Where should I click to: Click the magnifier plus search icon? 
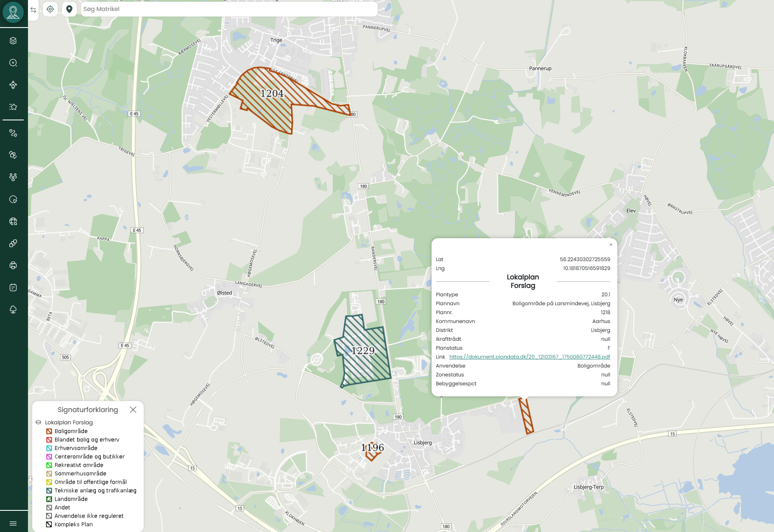point(13,63)
